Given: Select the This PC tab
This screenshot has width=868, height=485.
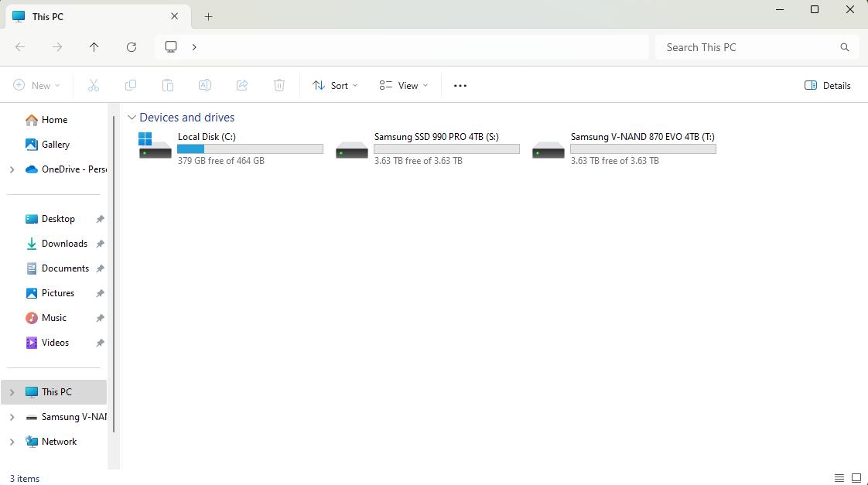Looking at the screenshot, I should pos(97,16).
